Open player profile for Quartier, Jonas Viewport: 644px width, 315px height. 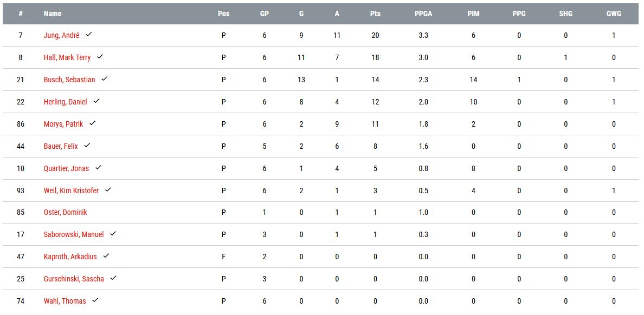click(x=66, y=168)
